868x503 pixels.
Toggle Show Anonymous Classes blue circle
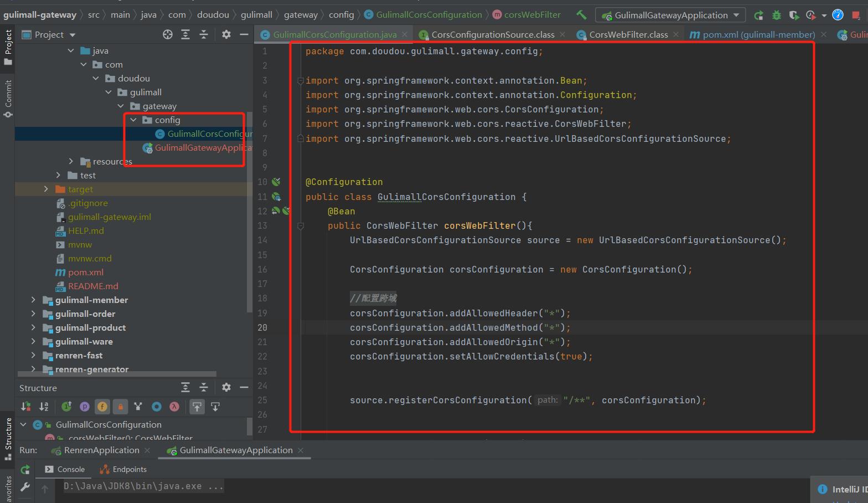pos(157,407)
